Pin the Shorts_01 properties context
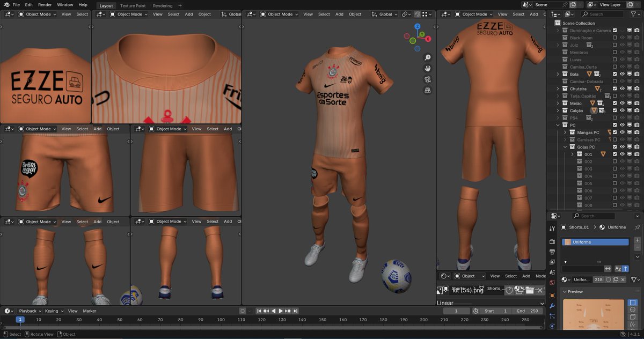644x339 pixels. click(x=637, y=227)
